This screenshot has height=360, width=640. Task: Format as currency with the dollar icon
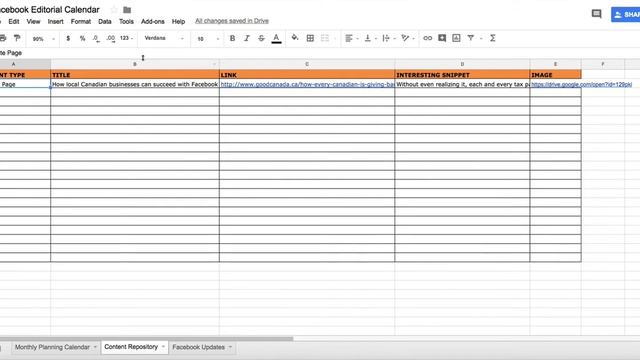[x=68, y=38]
